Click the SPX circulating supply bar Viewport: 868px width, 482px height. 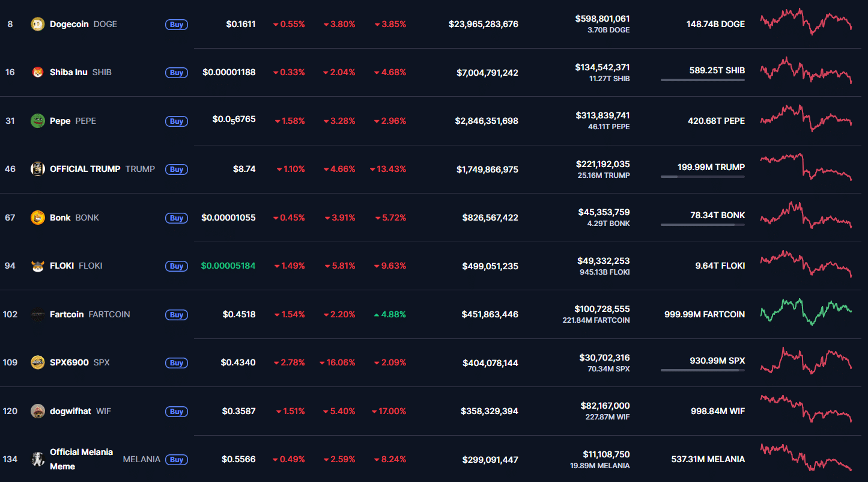(703, 370)
